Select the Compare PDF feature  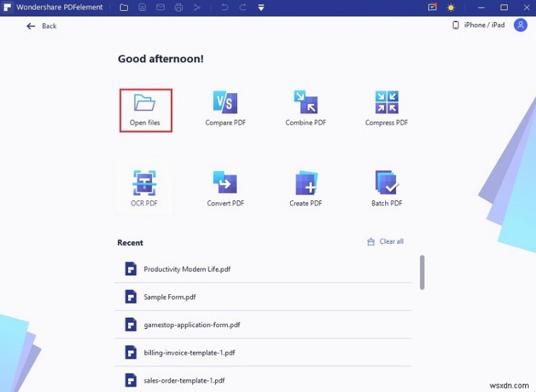tap(224, 107)
